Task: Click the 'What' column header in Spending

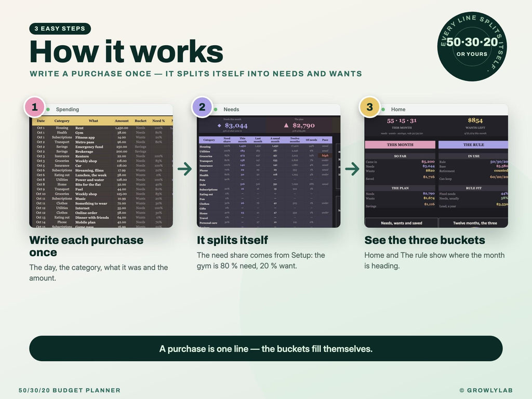Action: 94,121
